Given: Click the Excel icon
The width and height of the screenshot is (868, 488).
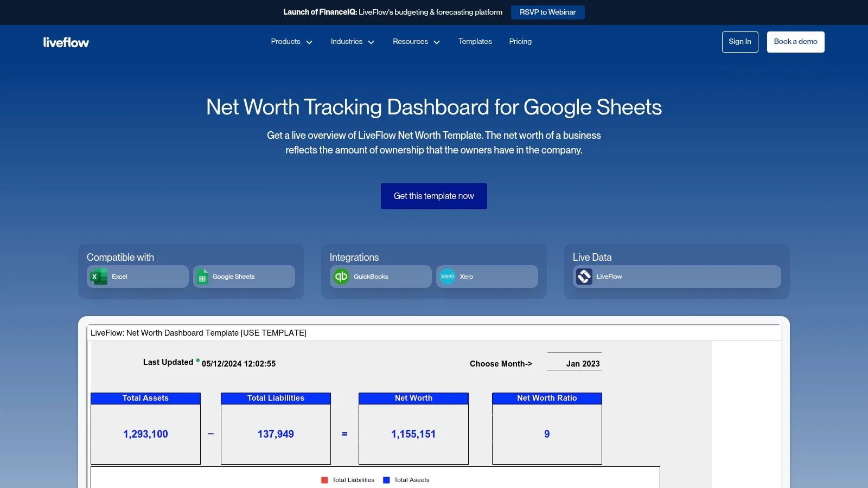Looking at the screenshot, I should coord(99,277).
